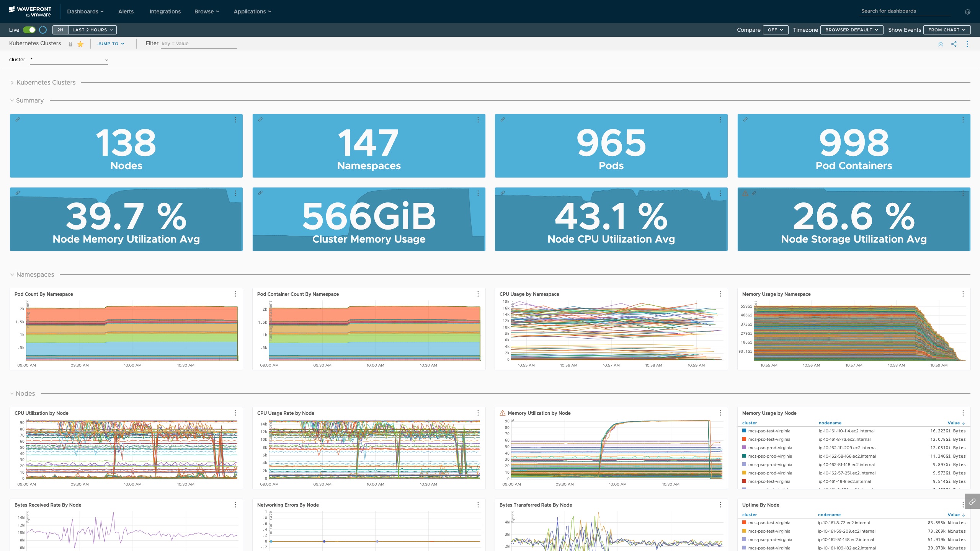This screenshot has width=980, height=551.
Task: Open Networking Errors By Node options menu
Action: tap(478, 505)
